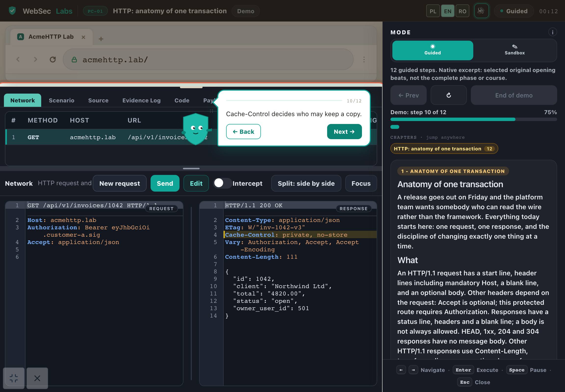Click the Prev step button
This screenshot has width=565, height=392.
point(408,95)
